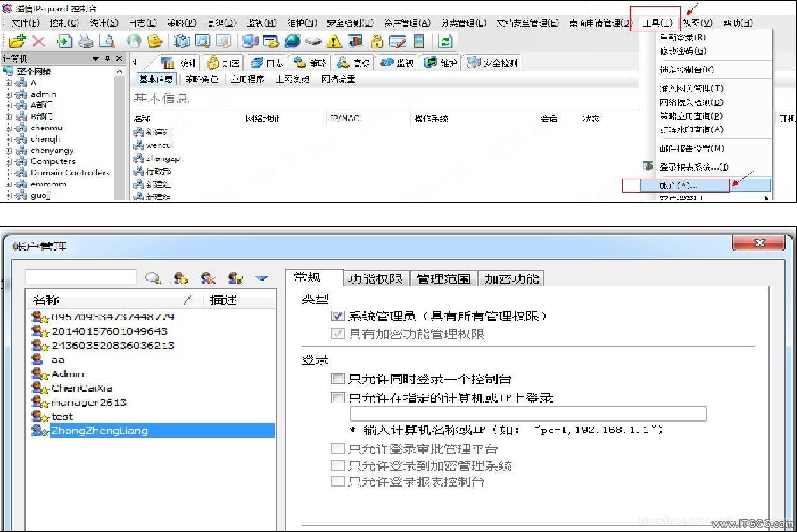
Task: Toggle the 系统管理员 checkbox
Action: [338, 316]
